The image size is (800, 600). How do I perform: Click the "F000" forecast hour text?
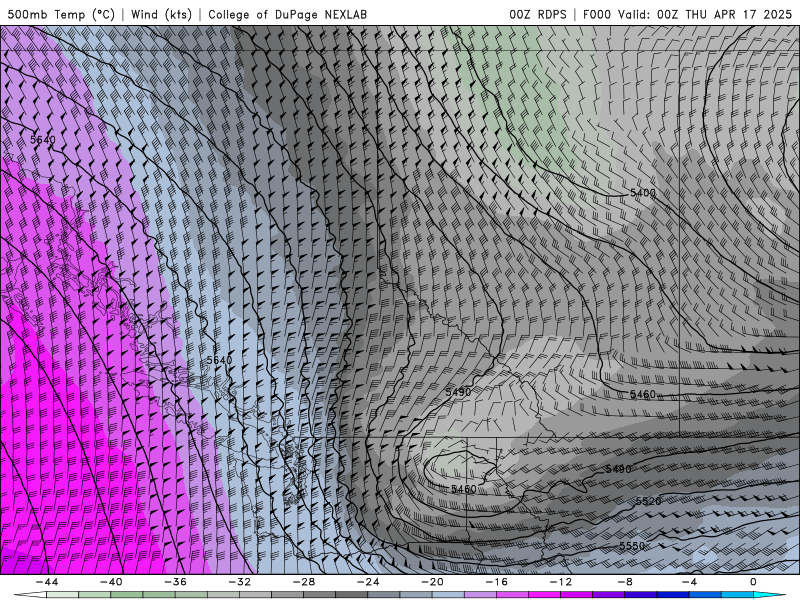[x=597, y=14]
